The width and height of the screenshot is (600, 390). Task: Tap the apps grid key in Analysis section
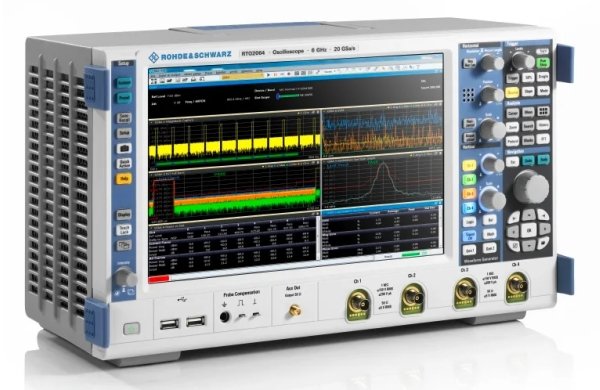click(x=543, y=111)
